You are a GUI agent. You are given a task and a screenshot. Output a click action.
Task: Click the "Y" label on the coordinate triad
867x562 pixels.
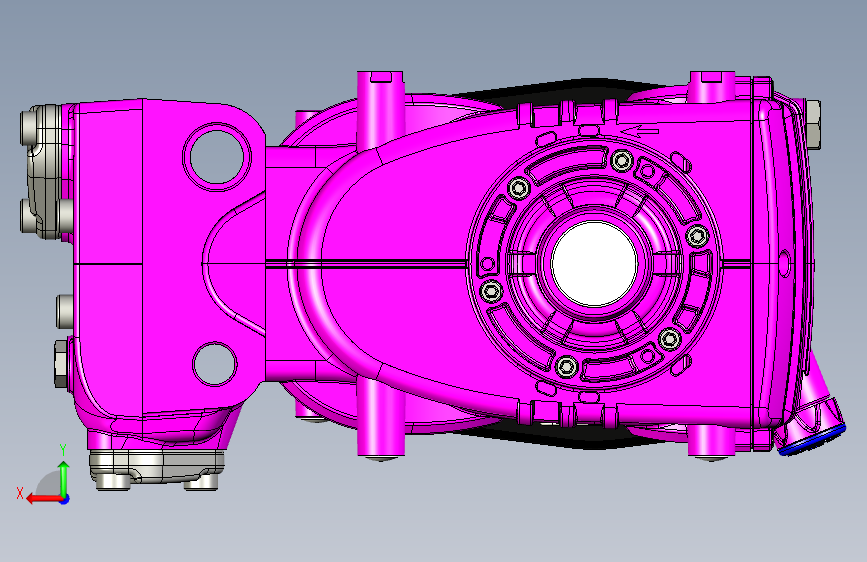click(x=63, y=450)
